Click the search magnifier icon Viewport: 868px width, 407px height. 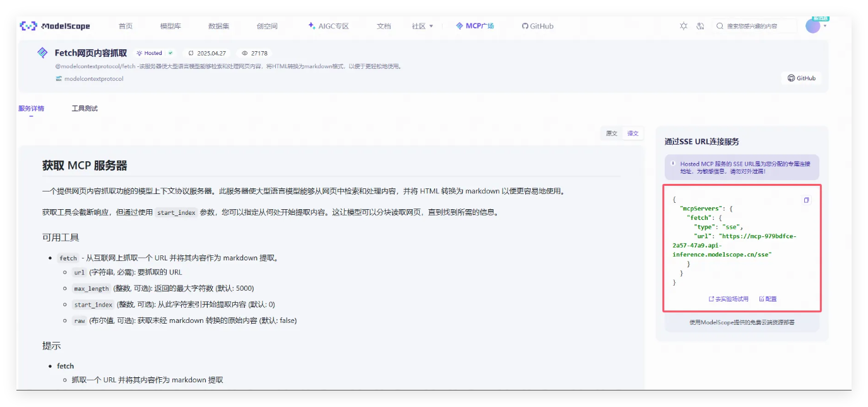(720, 26)
